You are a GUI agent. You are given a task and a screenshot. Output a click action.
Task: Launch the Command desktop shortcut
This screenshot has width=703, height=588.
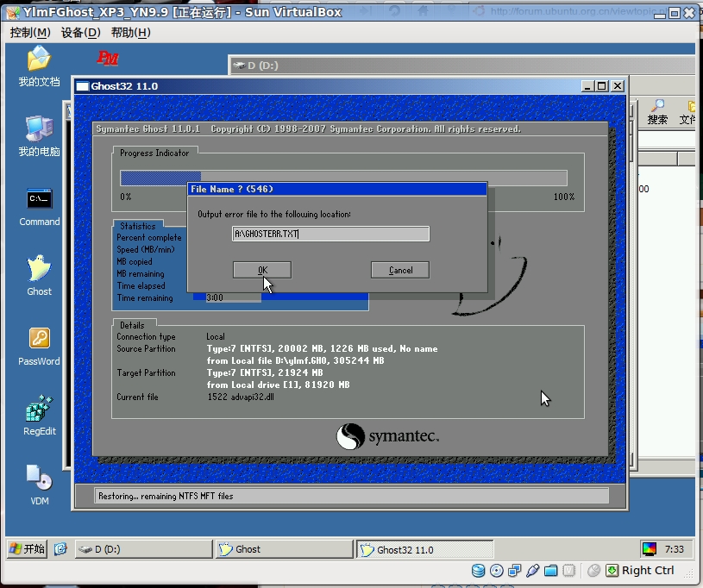(x=39, y=206)
